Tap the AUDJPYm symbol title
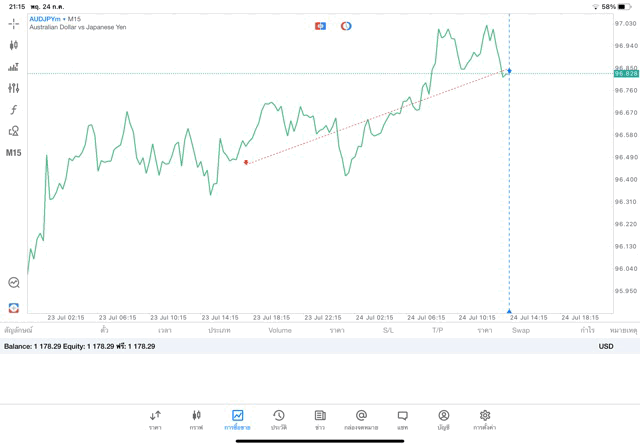This screenshot has height=447, width=640. click(x=47, y=19)
